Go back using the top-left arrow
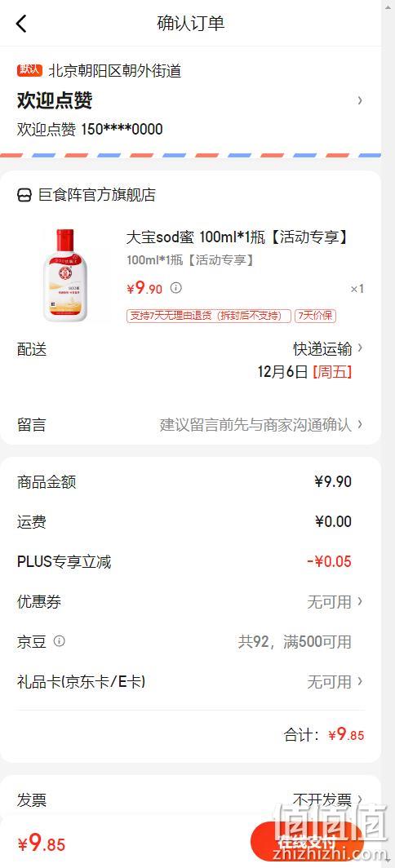 [x=21, y=23]
